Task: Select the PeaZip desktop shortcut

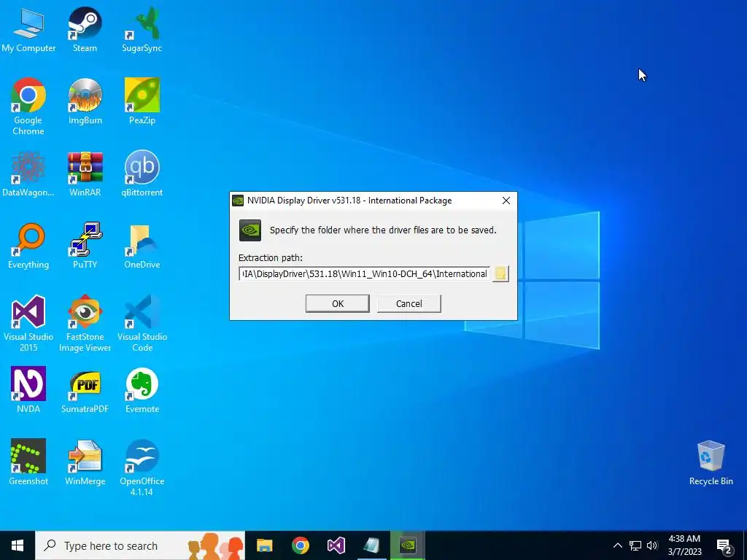Action: (142, 101)
